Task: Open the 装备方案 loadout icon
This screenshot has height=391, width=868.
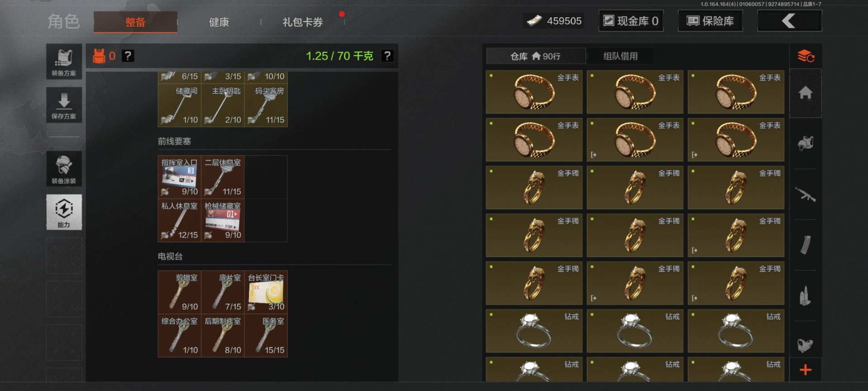Action: click(64, 62)
